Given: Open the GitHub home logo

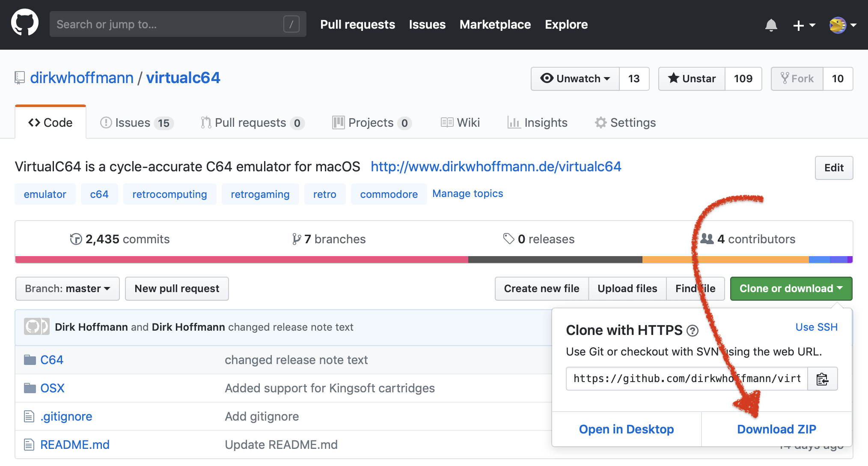Looking at the screenshot, I should click(x=25, y=23).
